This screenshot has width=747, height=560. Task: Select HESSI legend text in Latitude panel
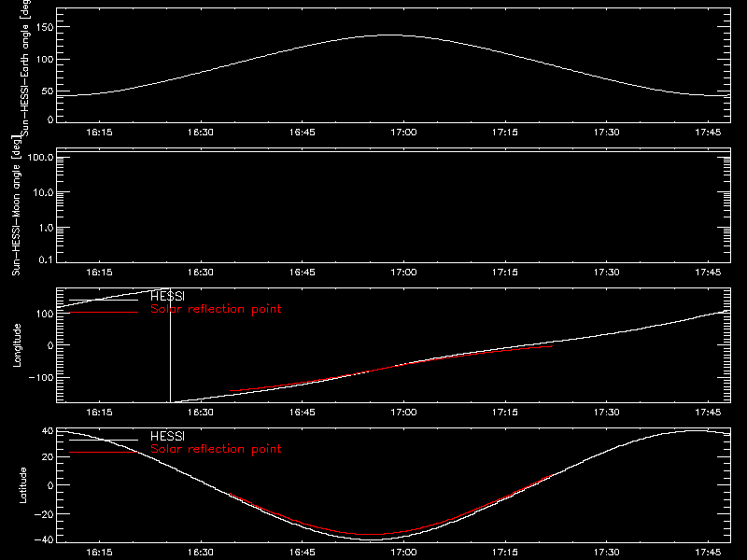point(167,436)
